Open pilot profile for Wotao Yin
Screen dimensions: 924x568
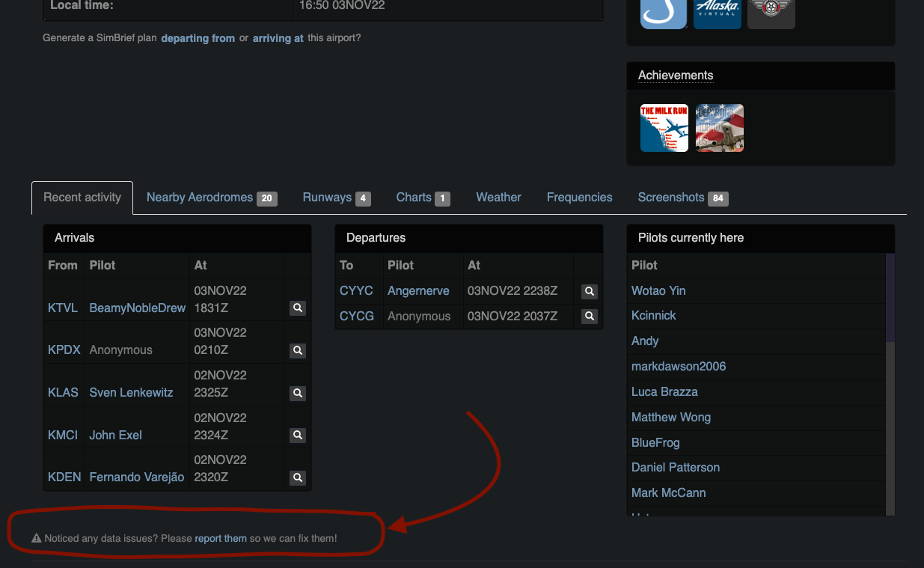pos(658,290)
